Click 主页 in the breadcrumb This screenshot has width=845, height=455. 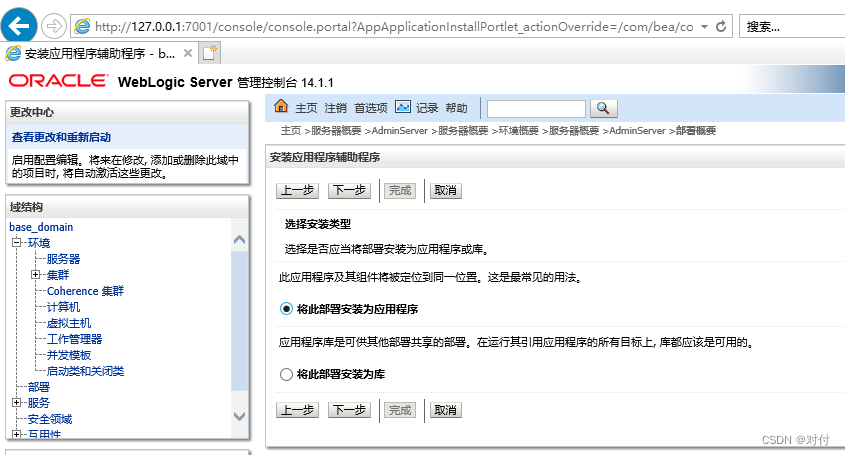point(290,130)
